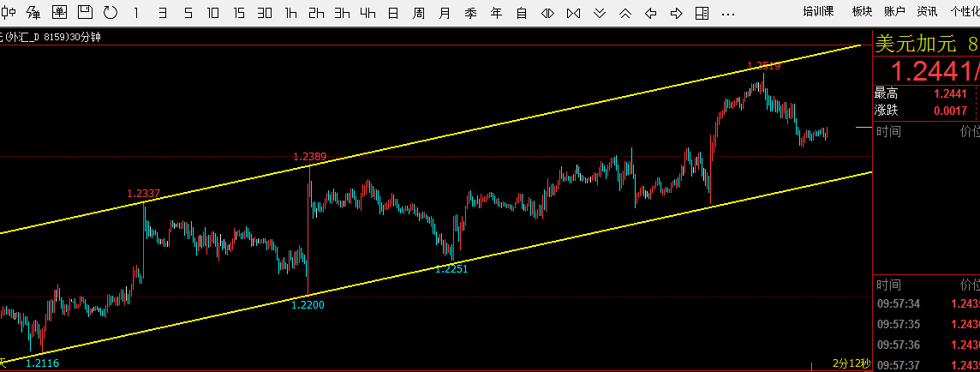The width and height of the screenshot is (980, 372).
Task: Switch chart to 30-minute period
Action: click(265, 13)
